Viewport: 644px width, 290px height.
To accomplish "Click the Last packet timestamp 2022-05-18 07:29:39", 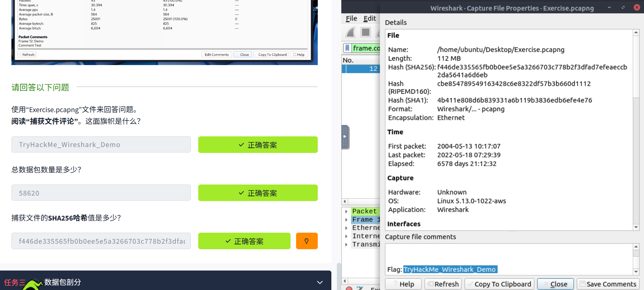I will point(469,155).
